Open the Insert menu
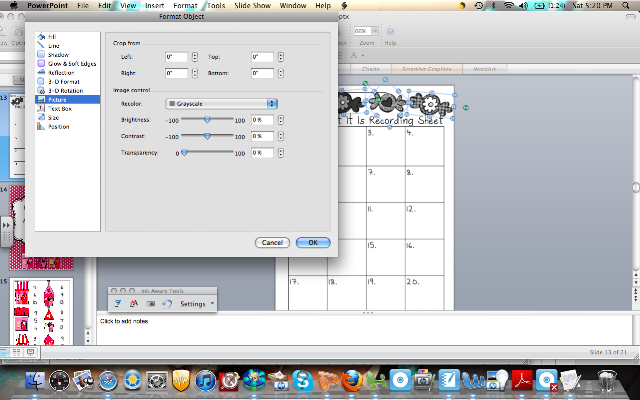The width and height of the screenshot is (640, 400). tap(155, 6)
